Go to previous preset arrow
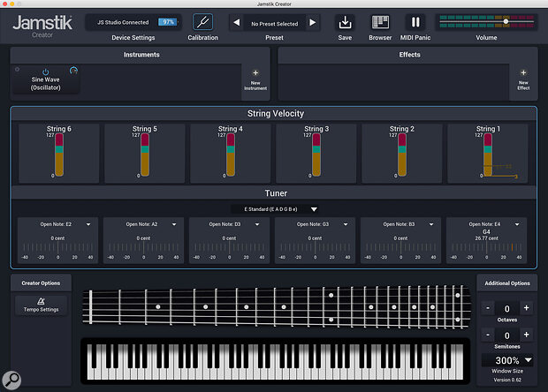This screenshot has width=548, height=392. pos(237,22)
